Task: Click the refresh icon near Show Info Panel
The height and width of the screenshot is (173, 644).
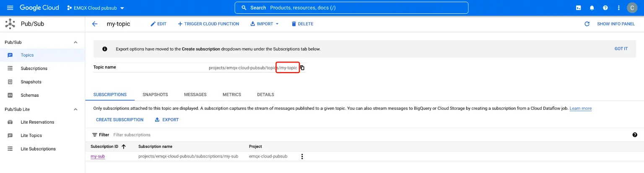Action: [587, 24]
